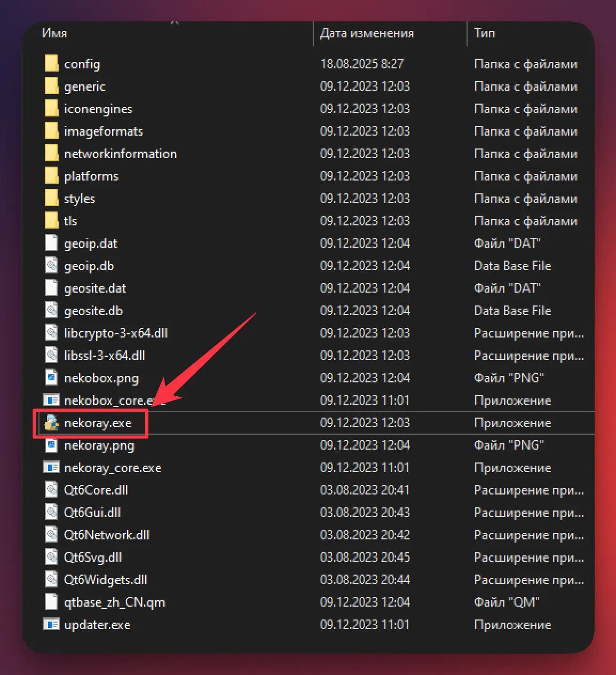Click the generic folder icon
The image size is (616, 675).
51,86
